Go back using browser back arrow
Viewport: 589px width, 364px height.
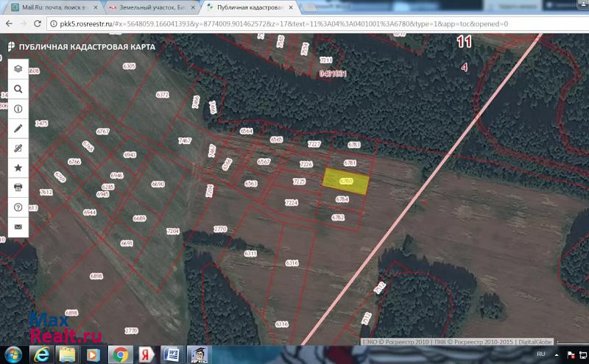(x=8, y=24)
